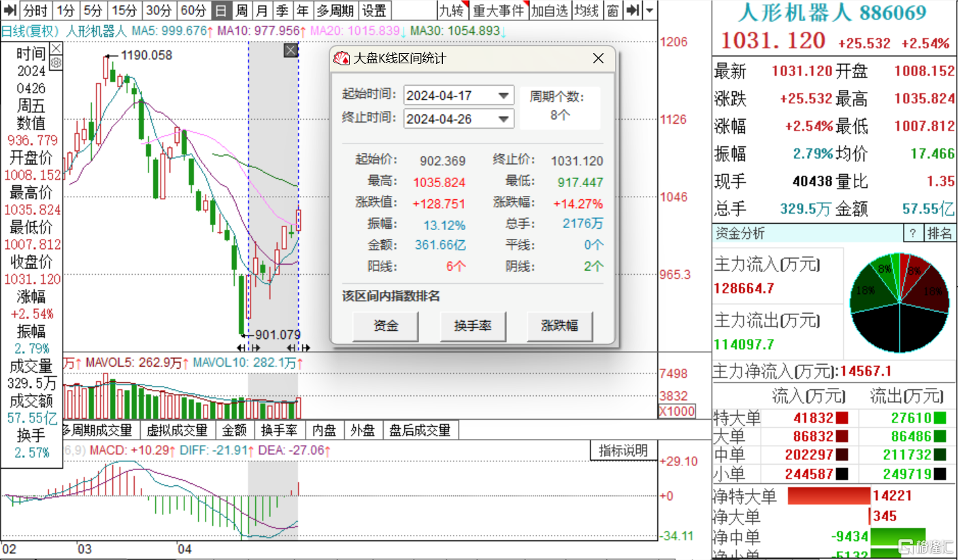Select the 1分 period
The height and width of the screenshot is (560, 958).
point(66,10)
